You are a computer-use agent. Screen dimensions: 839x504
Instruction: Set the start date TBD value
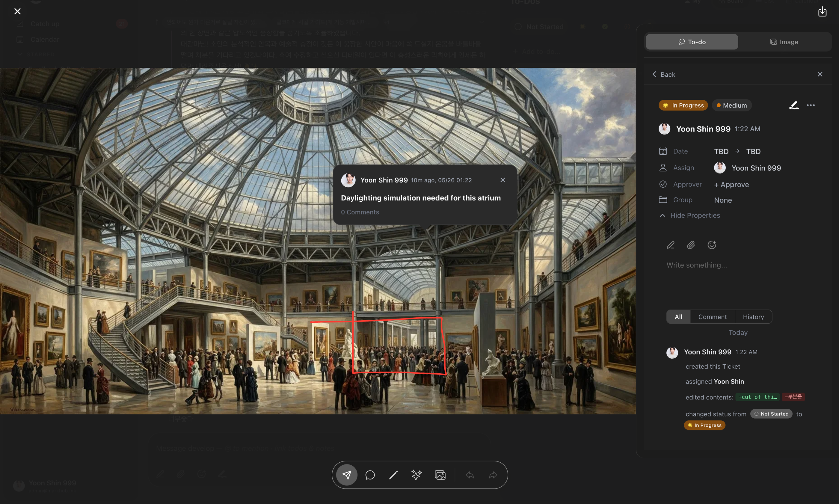pyautogui.click(x=721, y=152)
